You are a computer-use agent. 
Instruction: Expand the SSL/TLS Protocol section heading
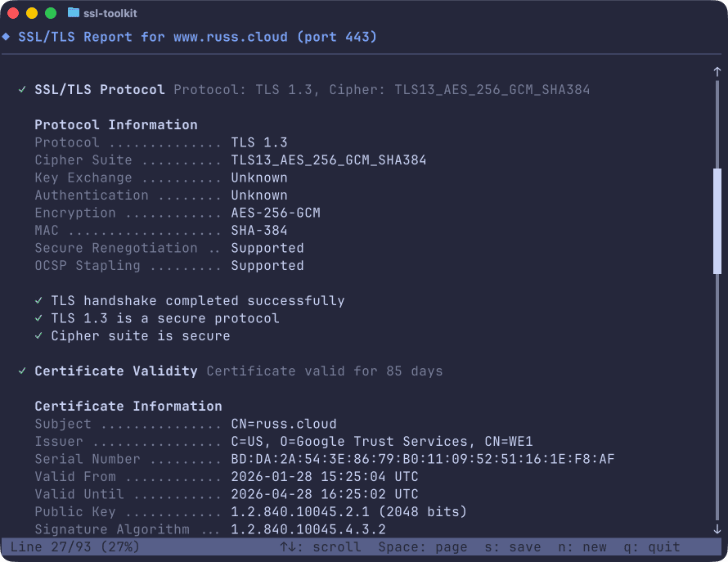point(100,90)
